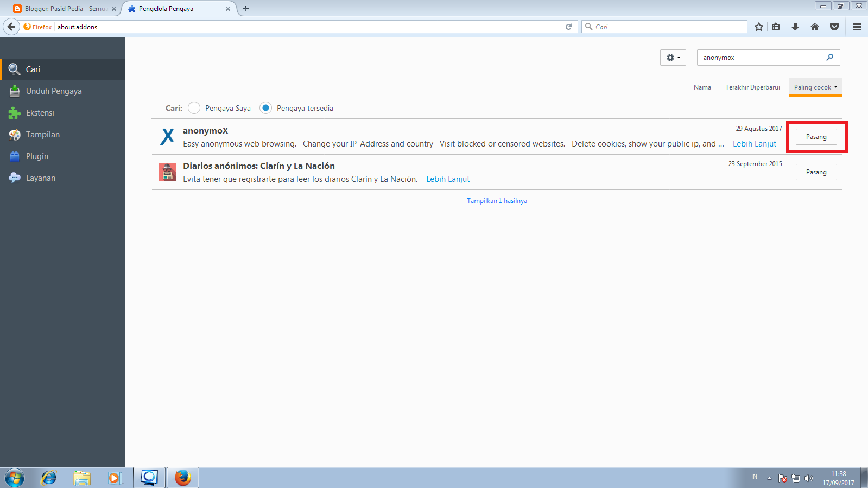Click the Firefox taskbar icon
Image resolution: width=868 pixels, height=488 pixels.
(x=183, y=478)
